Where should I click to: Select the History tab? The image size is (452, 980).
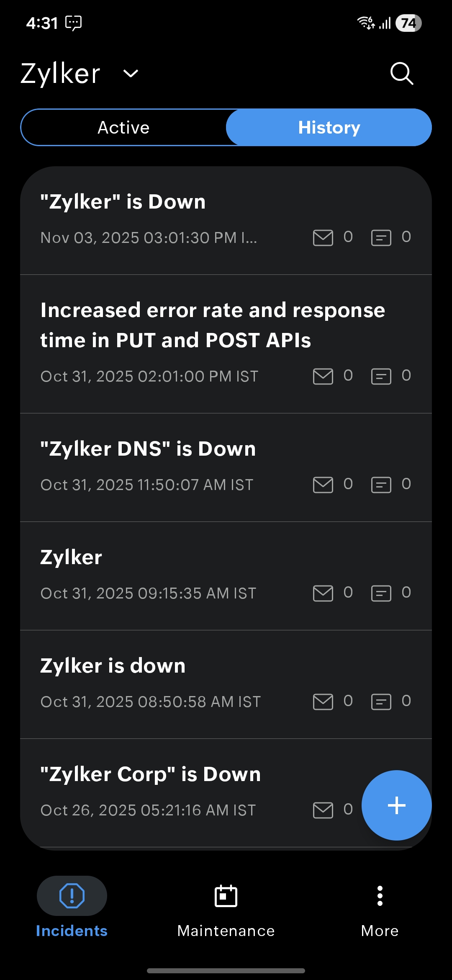329,127
